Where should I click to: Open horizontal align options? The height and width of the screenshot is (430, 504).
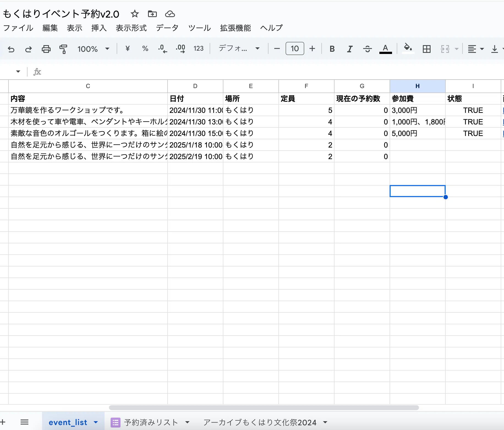(476, 49)
